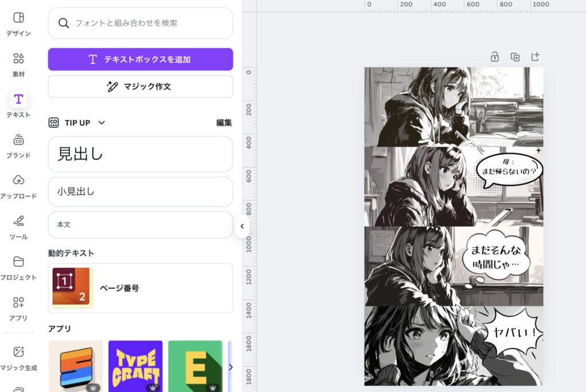Click the duplicate page icon above canvas

515,57
